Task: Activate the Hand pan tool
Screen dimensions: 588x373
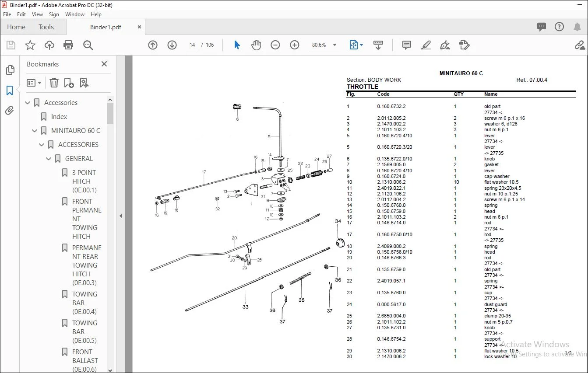Action: click(256, 45)
